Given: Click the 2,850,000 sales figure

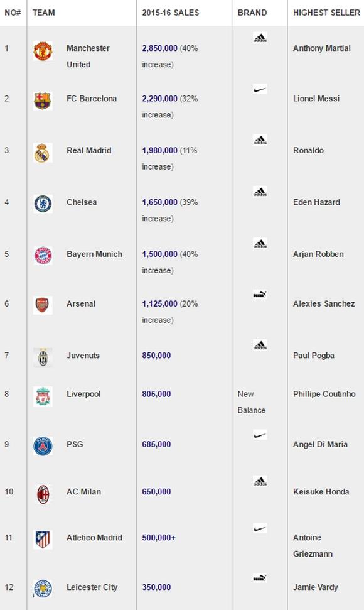Looking at the screenshot, I should (159, 48).
